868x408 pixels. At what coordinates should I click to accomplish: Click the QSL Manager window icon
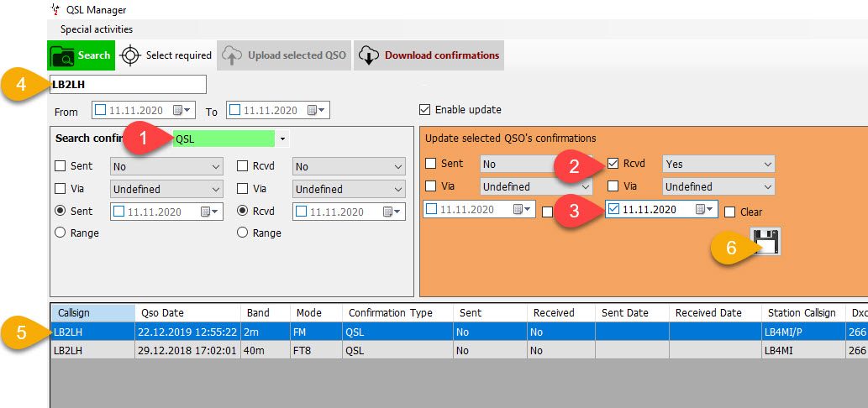pos(55,9)
